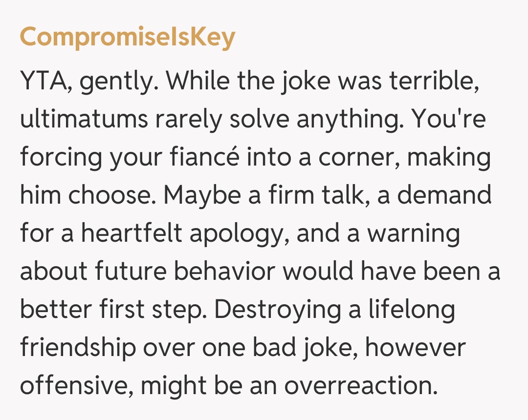Click the word 'warning' in the comment
528x420 pixels.
coord(414,234)
